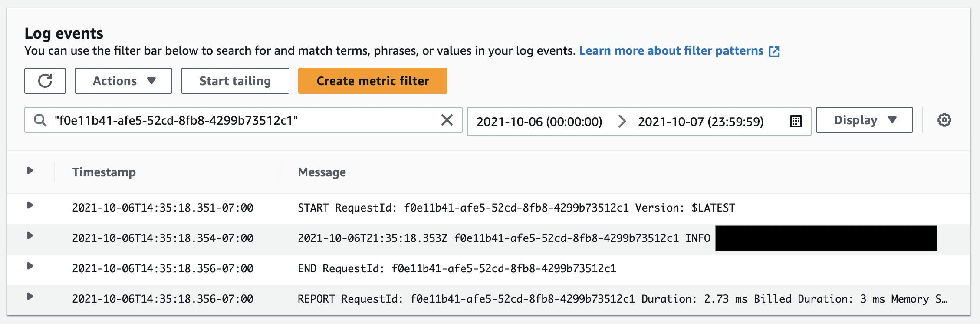Click Create metric filter button
The height and width of the screenshot is (324, 980).
pos(373,81)
